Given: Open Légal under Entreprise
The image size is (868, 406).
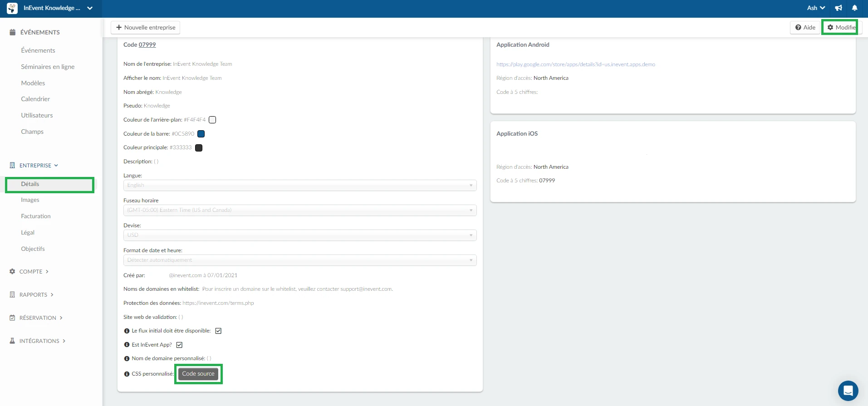Looking at the screenshot, I should [28, 233].
